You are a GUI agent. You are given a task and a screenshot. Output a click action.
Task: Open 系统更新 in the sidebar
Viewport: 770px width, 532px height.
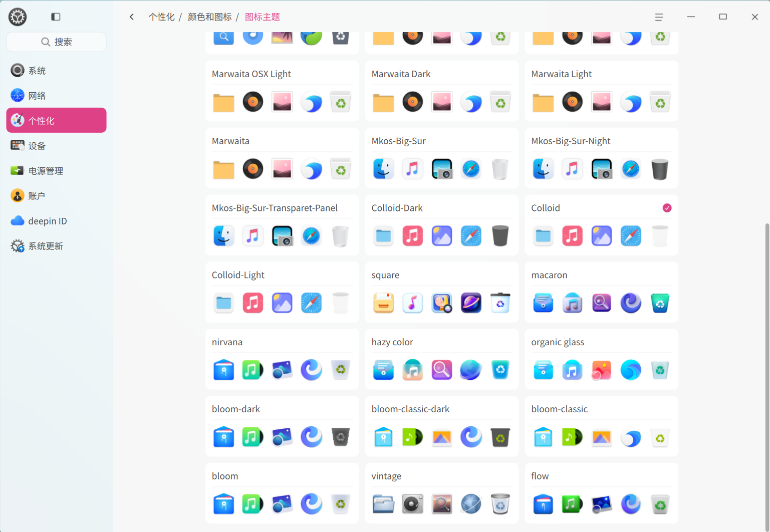(56, 246)
